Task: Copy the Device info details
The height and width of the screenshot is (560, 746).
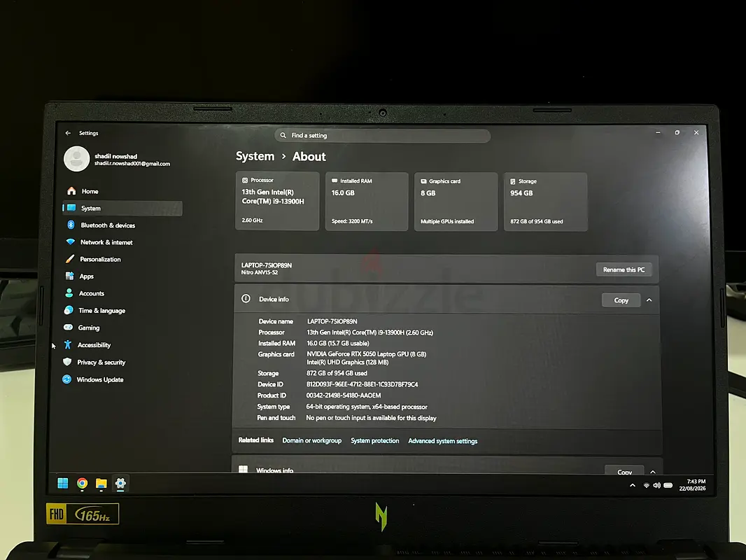Action: 621,300
